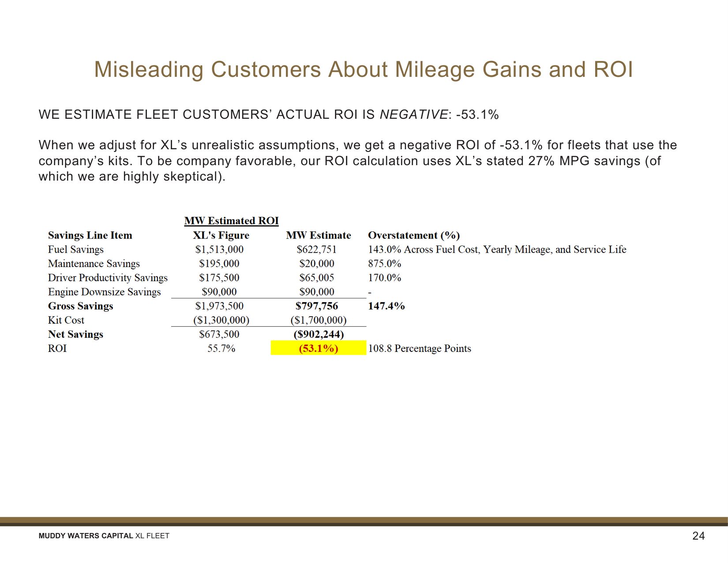Click the Engine Downsize Savings label

point(104,292)
